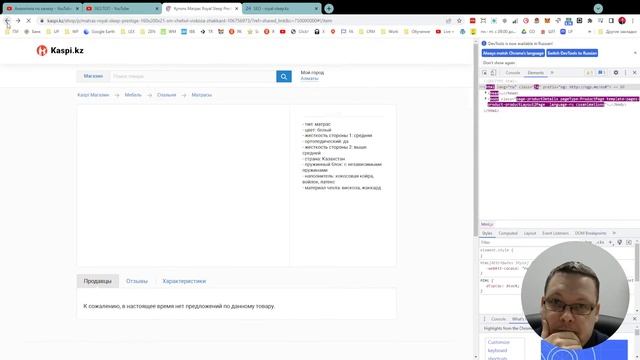Screen dimensions: 640x360
Task: Open a new tab with the plus button
Action: pos(329,8)
